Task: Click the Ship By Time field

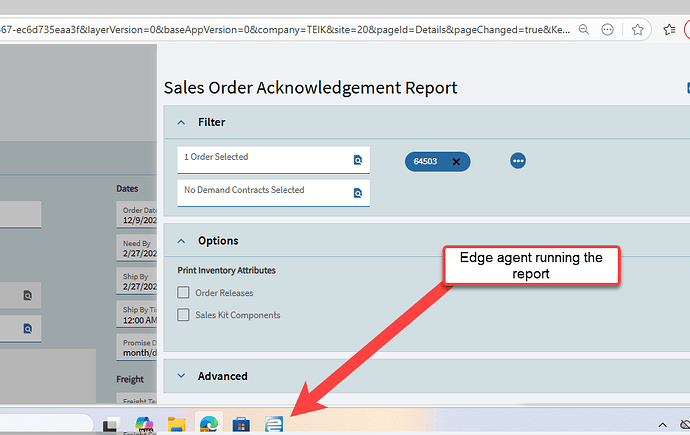Action: pyautogui.click(x=136, y=314)
